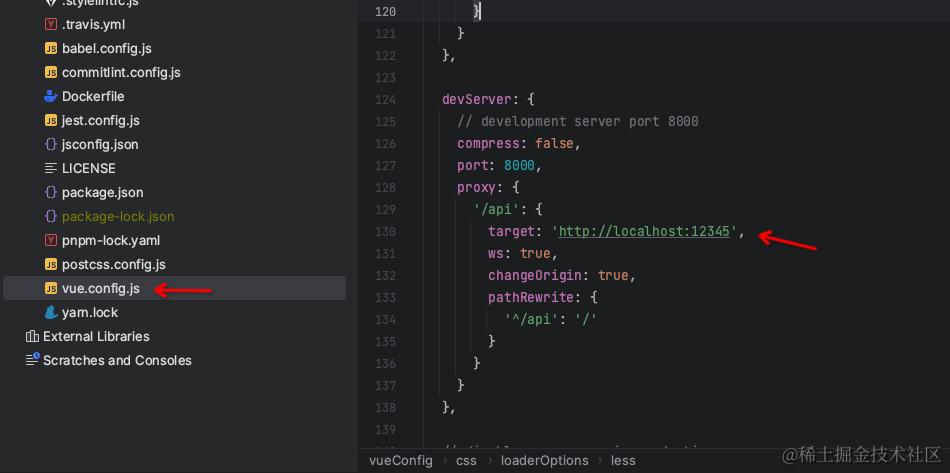Select jsconfig.json in the tree
This screenshot has width=950, height=473.
pyautogui.click(x=100, y=145)
